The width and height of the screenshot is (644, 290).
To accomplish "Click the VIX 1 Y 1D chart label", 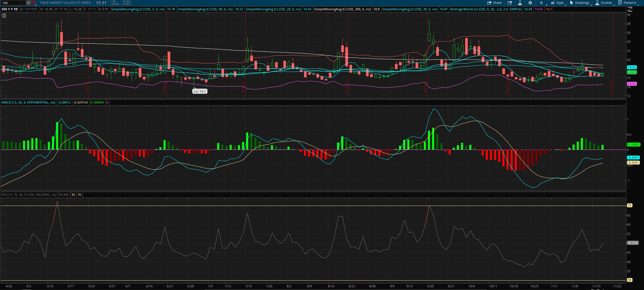I will pos(10,9).
